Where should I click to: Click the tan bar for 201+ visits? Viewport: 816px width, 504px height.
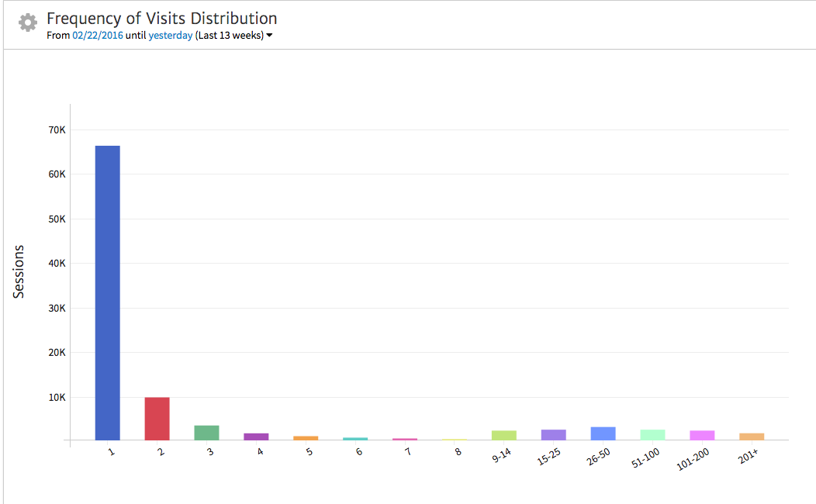click(752, 437)
